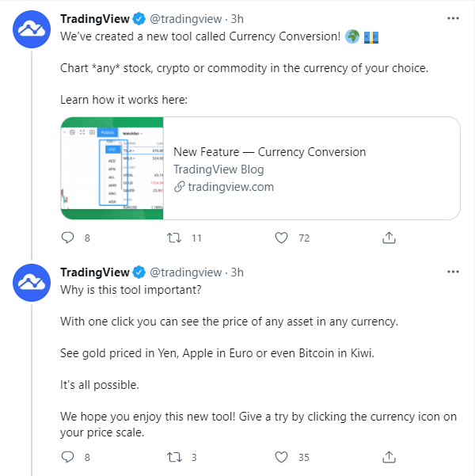The height and width of the screenshot is (476, 475).
Task: Open @tradingview handle in second tweet
Action: pos(186,272)
